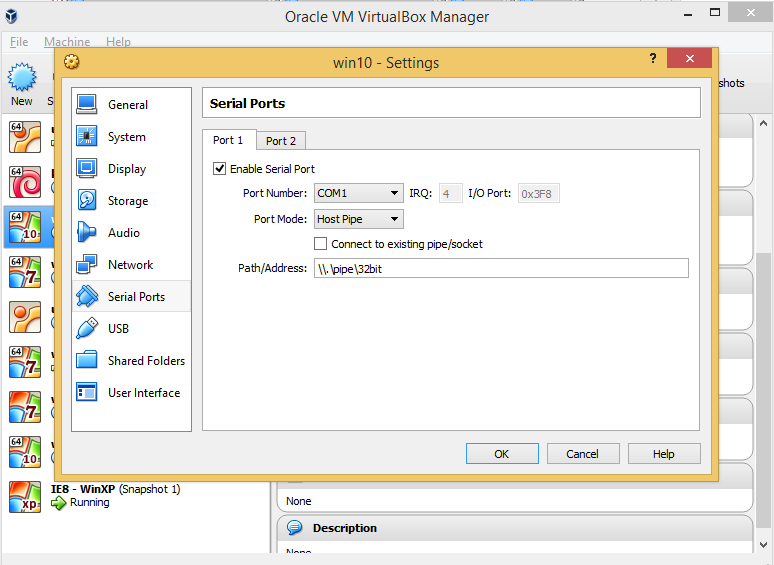Open the System chip icon

pyautogui.click(x=87, y=136)
